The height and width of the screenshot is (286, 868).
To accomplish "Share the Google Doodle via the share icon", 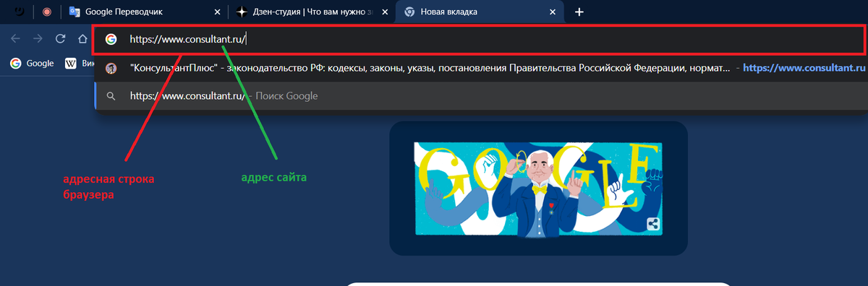I will tap(653, 224).
